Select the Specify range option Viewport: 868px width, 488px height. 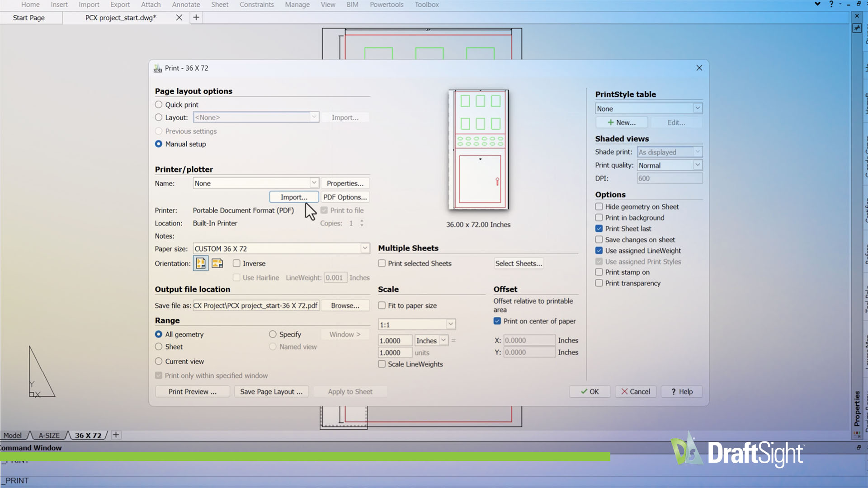coord(273,334)
